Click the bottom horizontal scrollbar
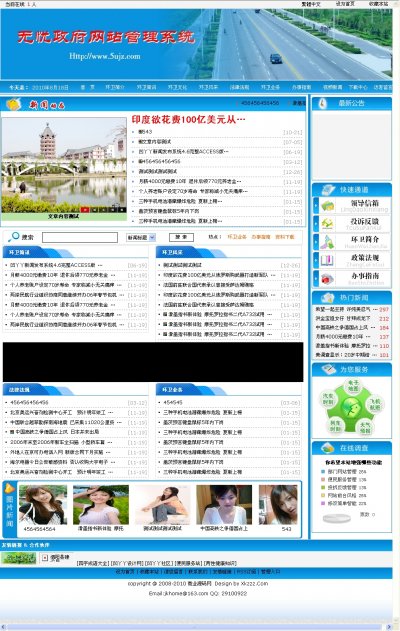The width and height of the screenshot is (400, 631). tap(193, 627)
